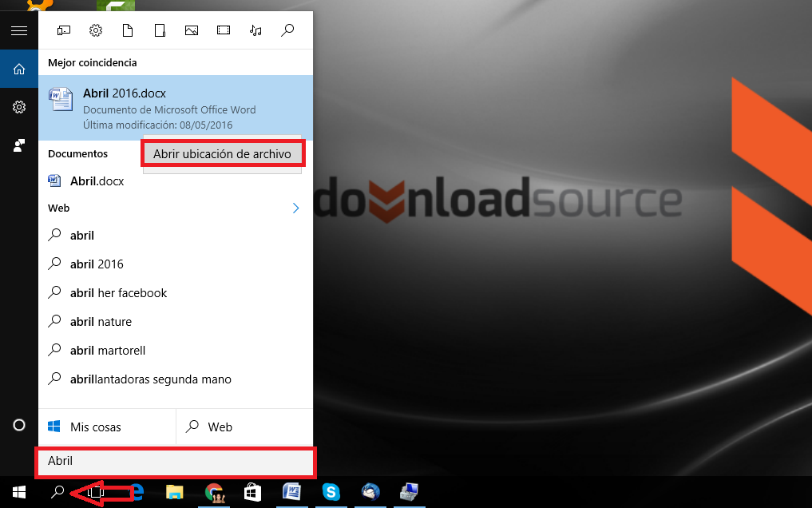Filter search results by videos
The image size is (812, 508).
[x=224, y=30]
